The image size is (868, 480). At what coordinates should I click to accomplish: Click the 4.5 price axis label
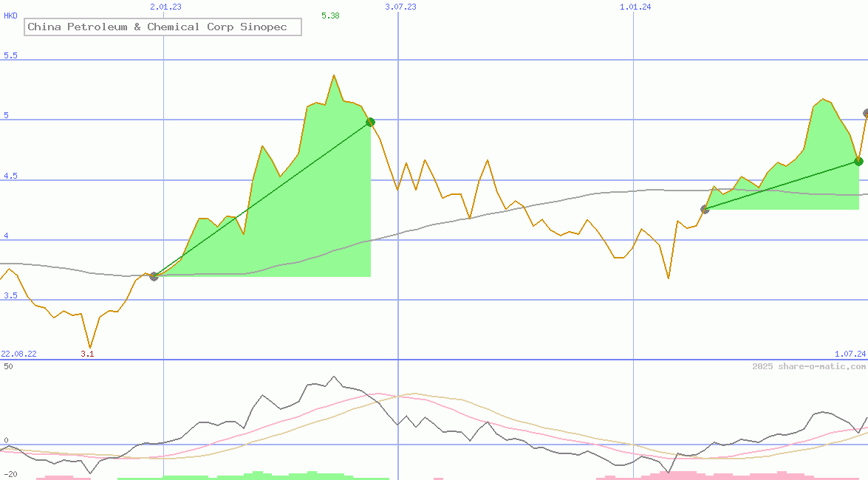[10, 176]
